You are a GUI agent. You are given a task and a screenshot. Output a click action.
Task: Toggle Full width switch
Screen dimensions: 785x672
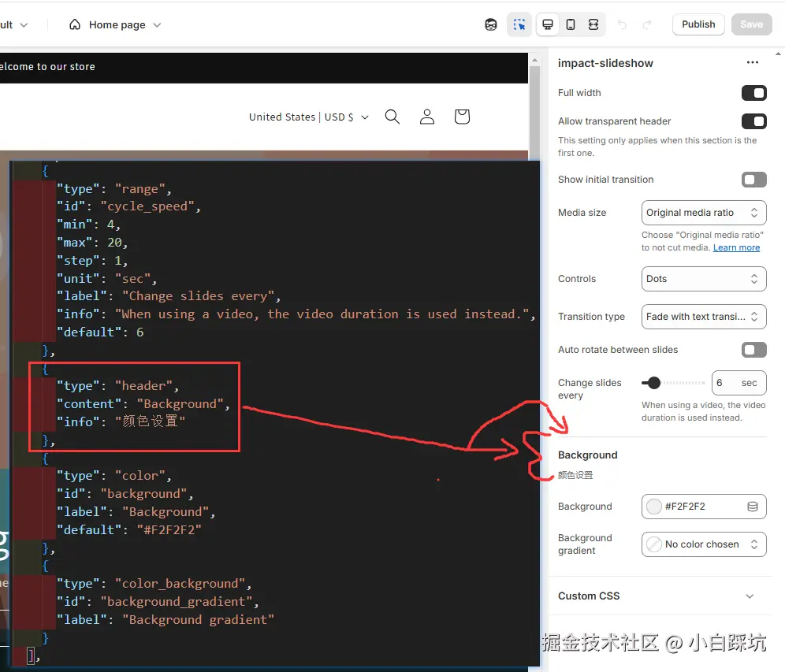pos(754,93)
